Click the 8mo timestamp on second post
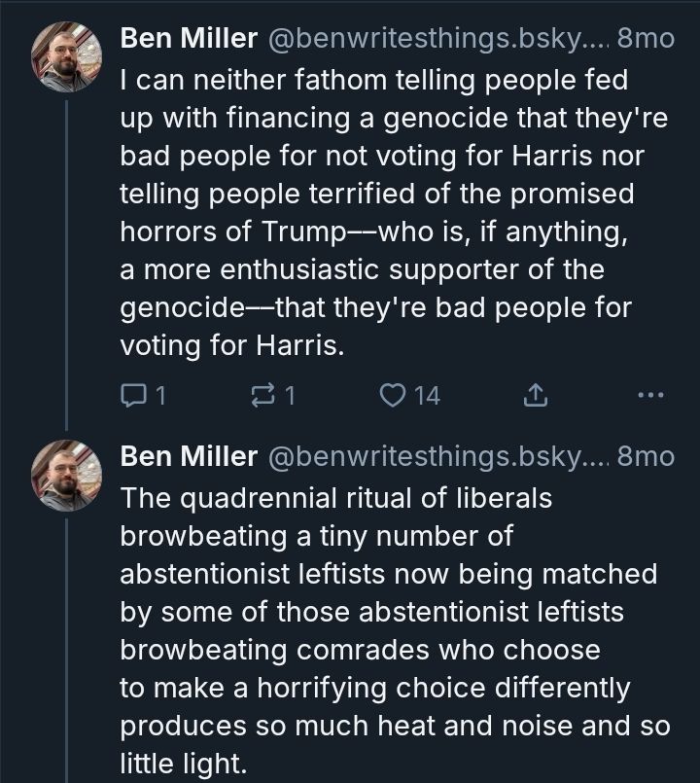 [x=646, y=456]
